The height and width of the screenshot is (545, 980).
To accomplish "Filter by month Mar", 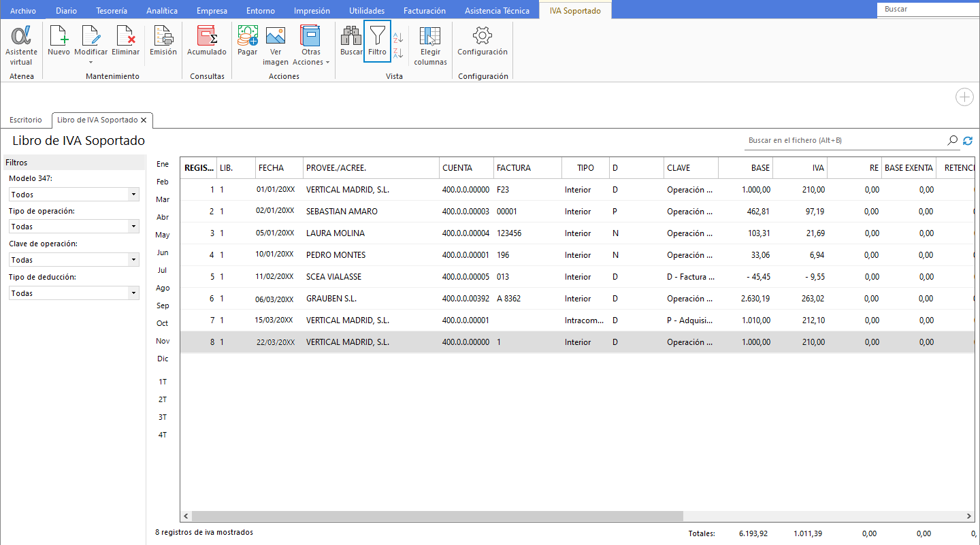I will tap(163, 199).
